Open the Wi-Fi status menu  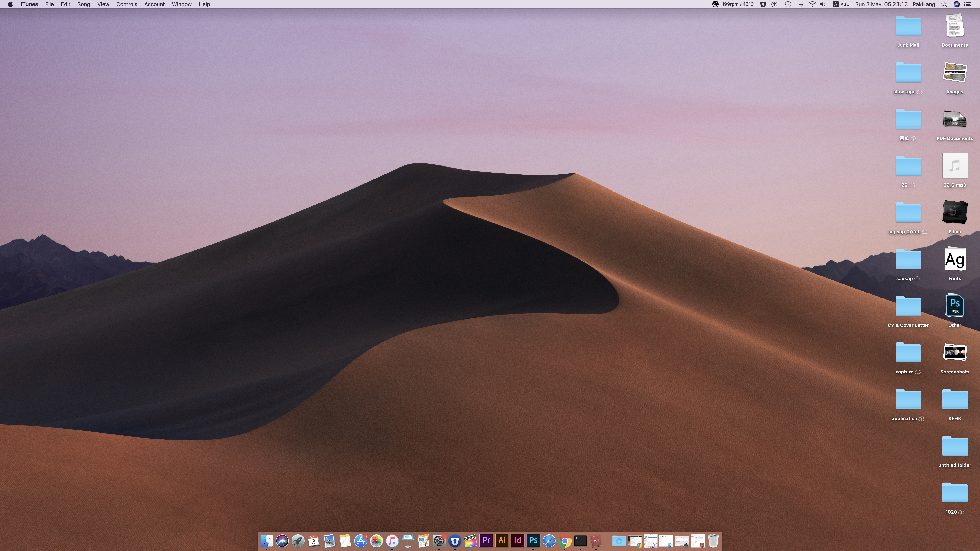(x=812, y=4)
